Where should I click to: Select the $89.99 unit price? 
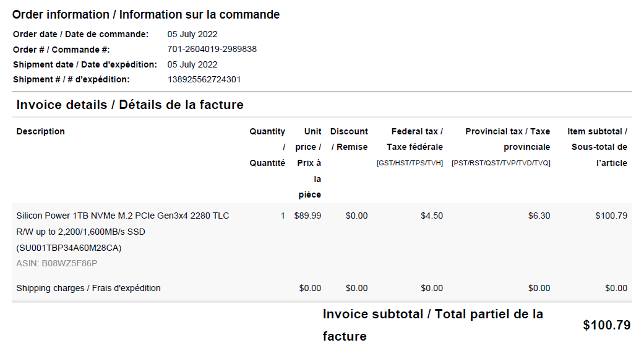[x=307, y=216]
